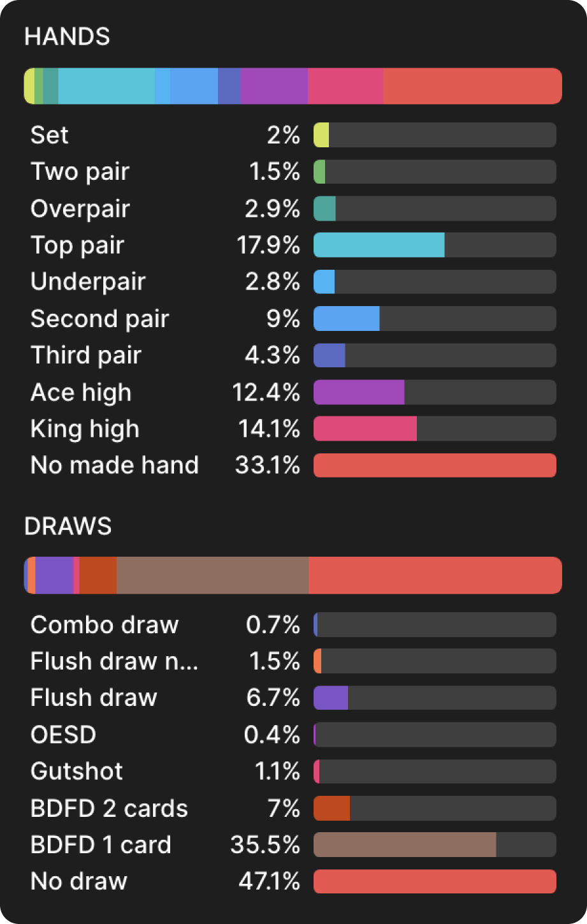Click the Set hand category row

[50, 135]
